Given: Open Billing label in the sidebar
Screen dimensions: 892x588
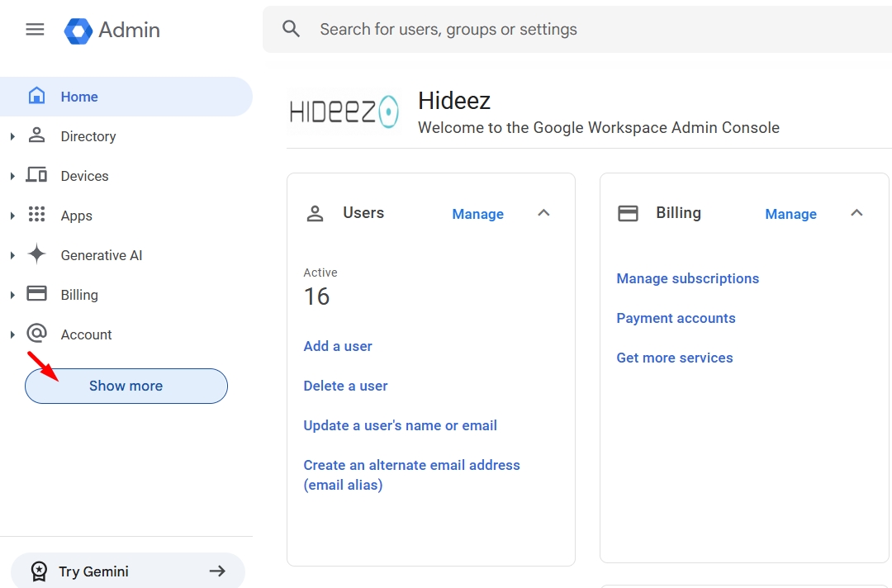Looking at the screenshot, I should click(x=79, y=295).
